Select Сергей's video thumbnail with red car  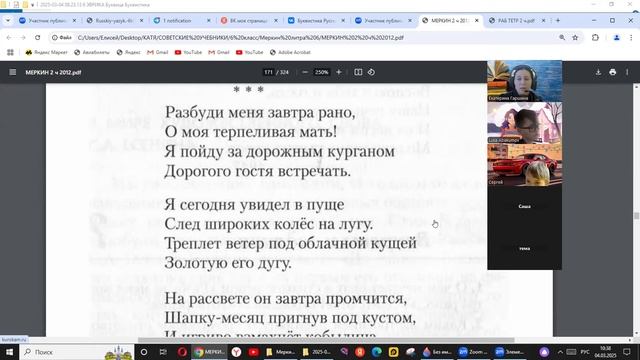click(524, 165)
